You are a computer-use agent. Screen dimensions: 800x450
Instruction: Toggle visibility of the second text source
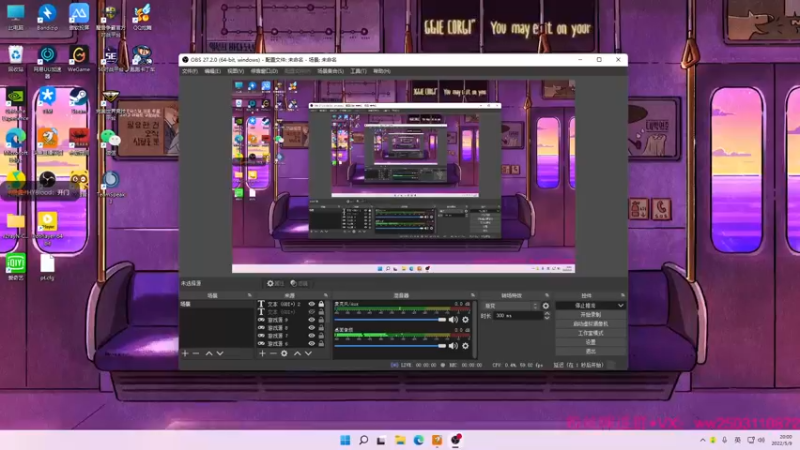pos(312,312)
